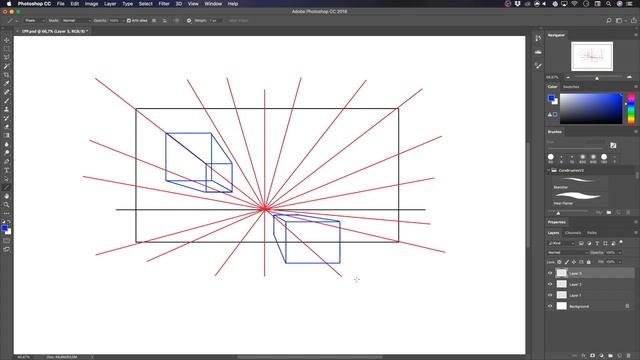Select the Gradient tool

[7, 136]
